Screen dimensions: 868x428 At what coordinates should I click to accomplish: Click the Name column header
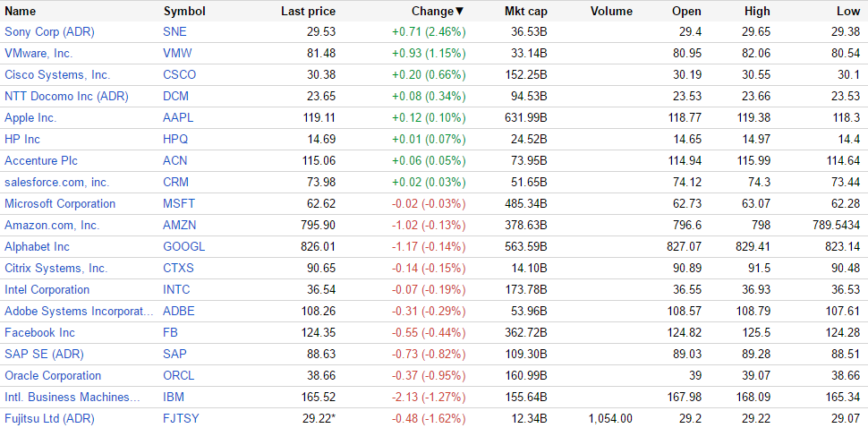coord(21,12)
